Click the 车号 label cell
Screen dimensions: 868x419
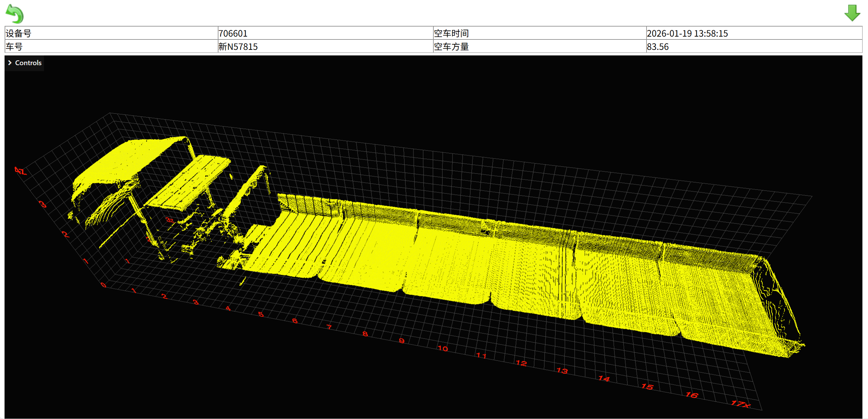tap(14, 47)
